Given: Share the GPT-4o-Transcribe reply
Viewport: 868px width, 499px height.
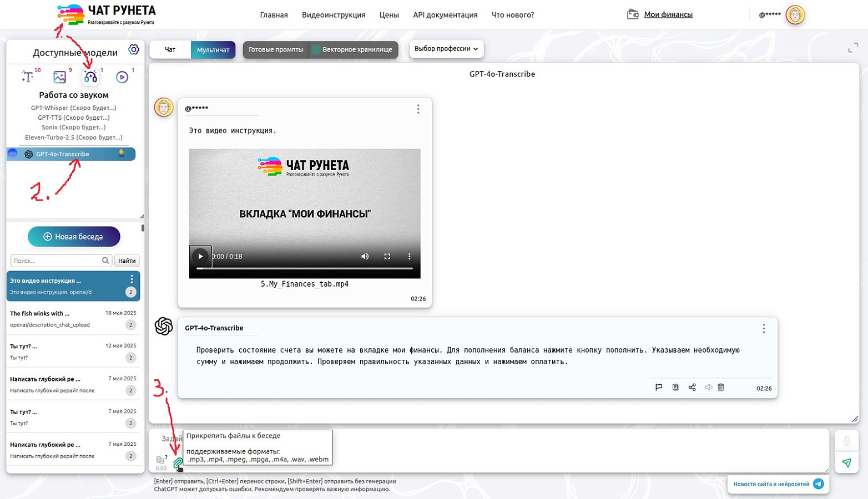Looking at the screenshot, I should [692, 388].
